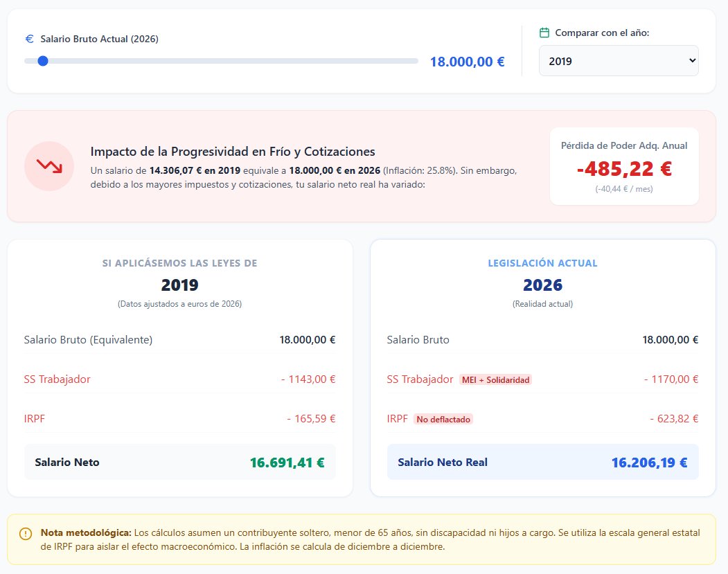The image size is (728, 574).
Task: Click the (Inflación: 25.8%) text
Action: [x=419, y=170]
